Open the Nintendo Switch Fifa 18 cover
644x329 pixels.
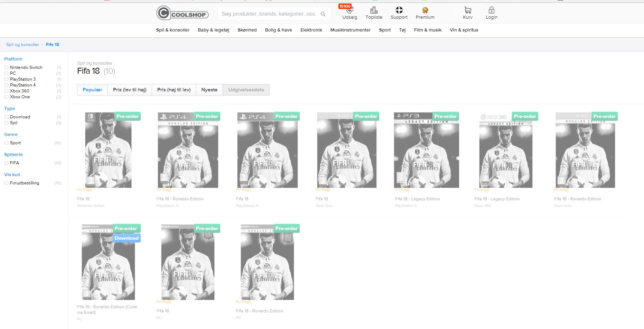click(x=108, y=150)
